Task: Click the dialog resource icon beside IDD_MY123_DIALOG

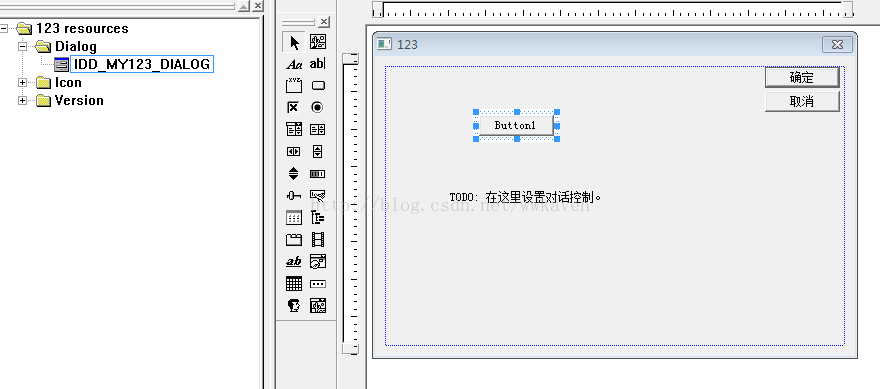Action: pyautogui.click(x=61, y=65)
